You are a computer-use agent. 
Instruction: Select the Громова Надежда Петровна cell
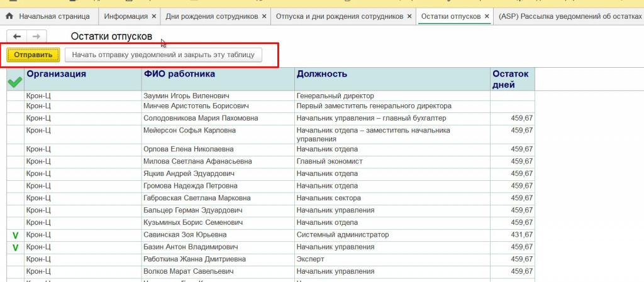point(218,186)
